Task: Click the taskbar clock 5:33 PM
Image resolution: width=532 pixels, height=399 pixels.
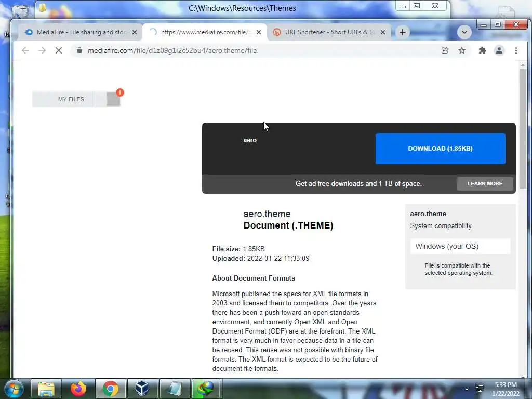Action: point(506,389)
